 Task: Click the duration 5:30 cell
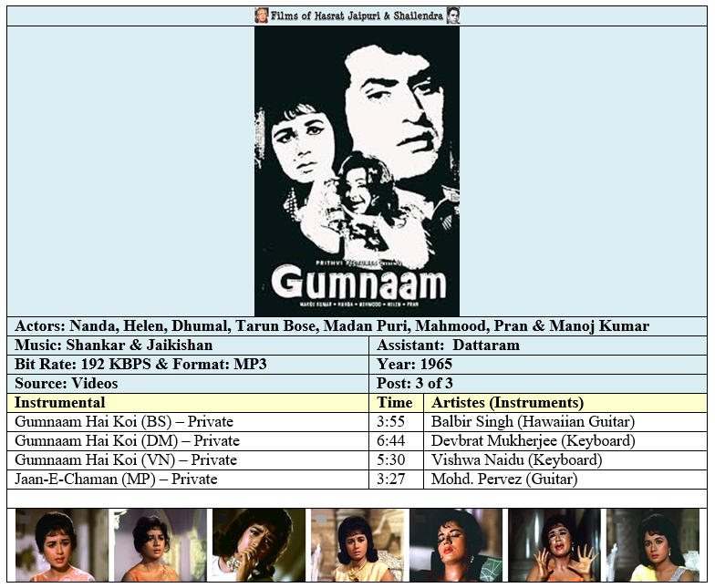(x=396, y=460)
